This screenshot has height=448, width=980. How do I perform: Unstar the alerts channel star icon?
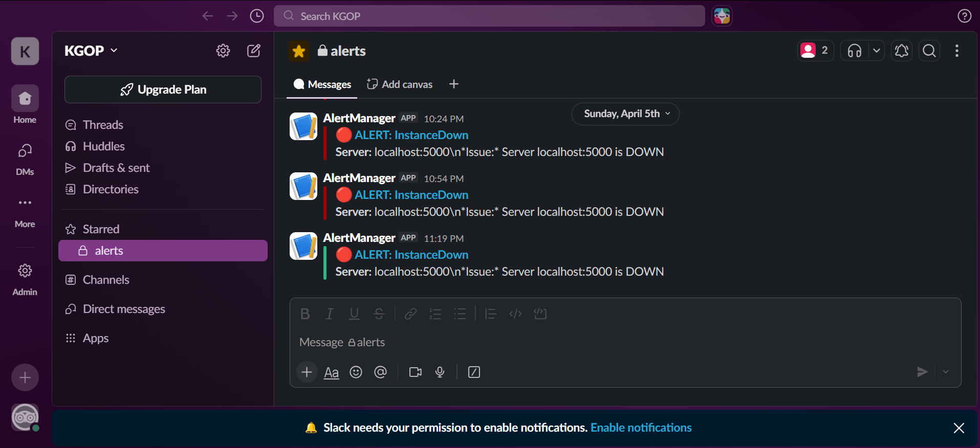click(299, 51)
